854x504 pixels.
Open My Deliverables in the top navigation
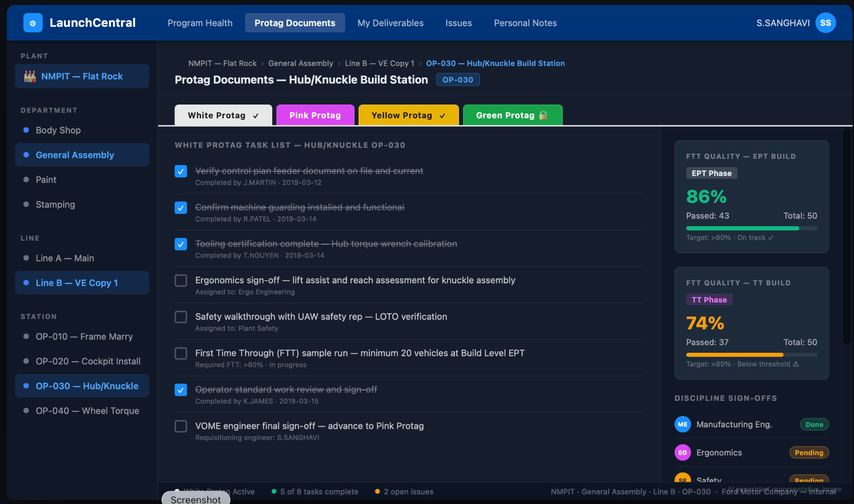tap(390, 23)
